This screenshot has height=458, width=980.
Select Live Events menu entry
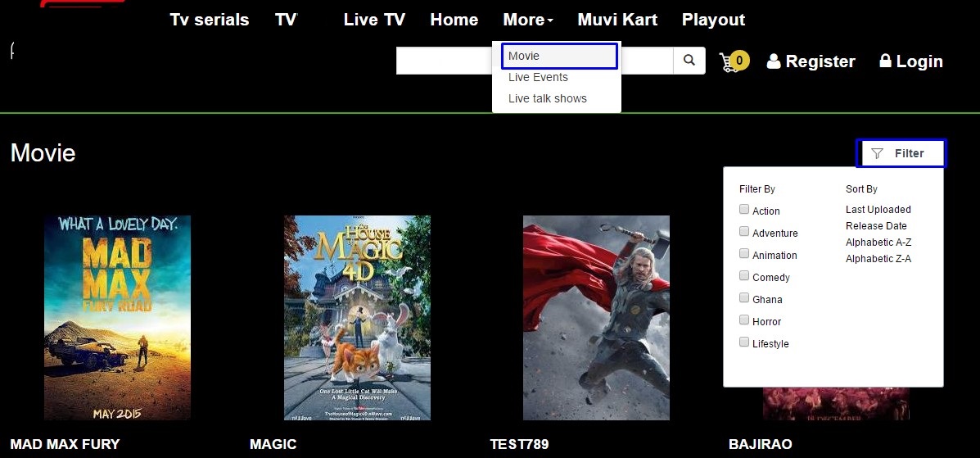click(x=538, y=77)
